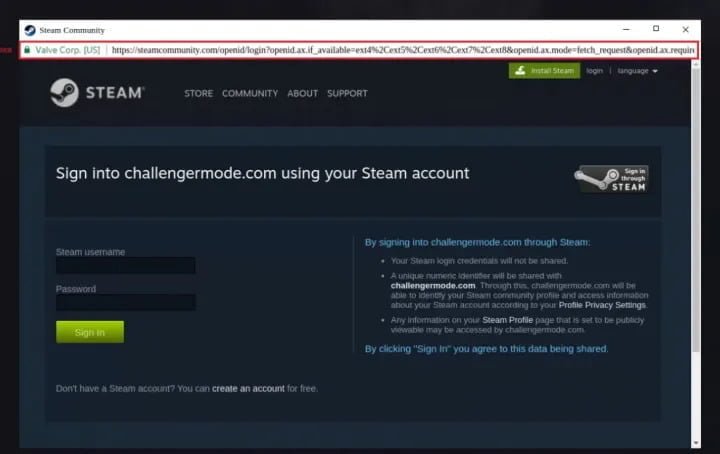Focus the Steam username field
Screen dimensions: 720x454
pyautogui.click(x=125, y=265)
